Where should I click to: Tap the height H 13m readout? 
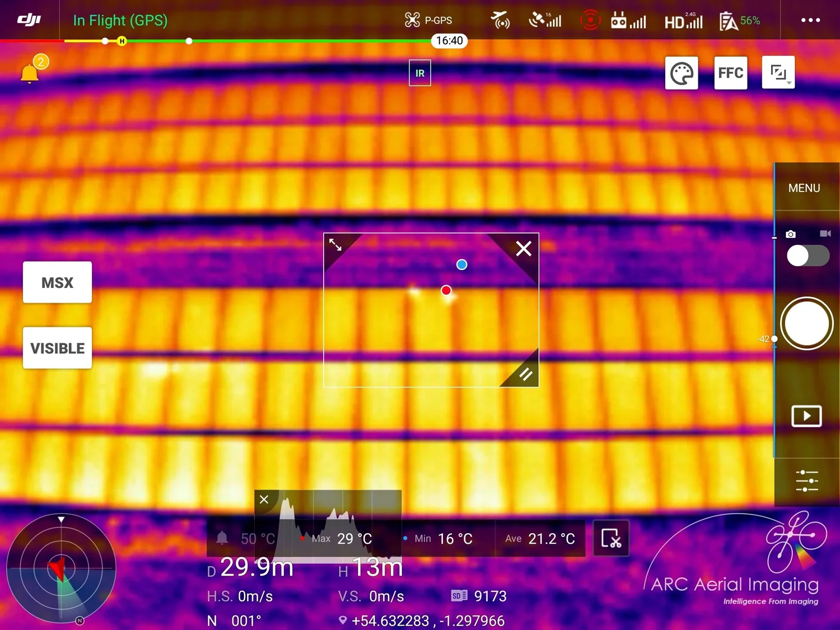371,567
